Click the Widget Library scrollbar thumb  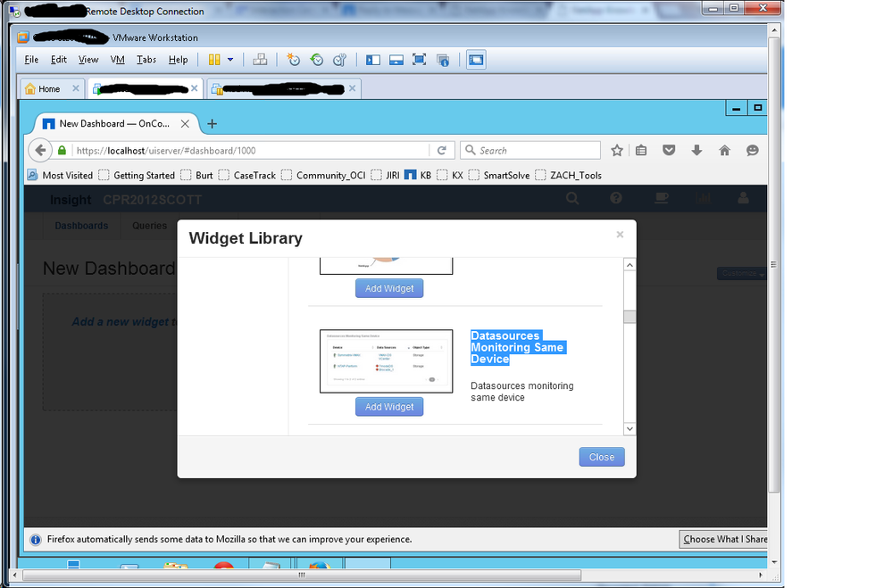[629, 317]
